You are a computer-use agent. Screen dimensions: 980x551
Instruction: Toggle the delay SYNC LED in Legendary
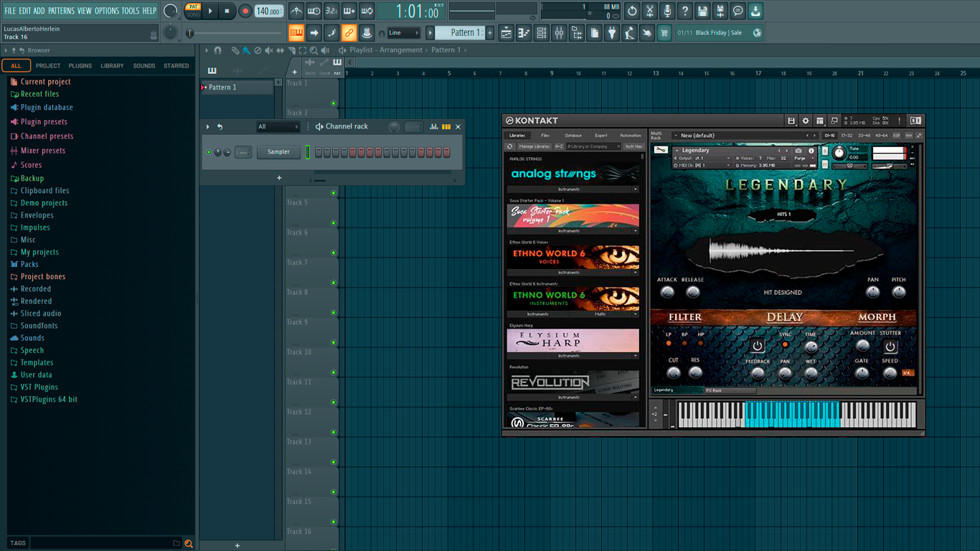785,344
